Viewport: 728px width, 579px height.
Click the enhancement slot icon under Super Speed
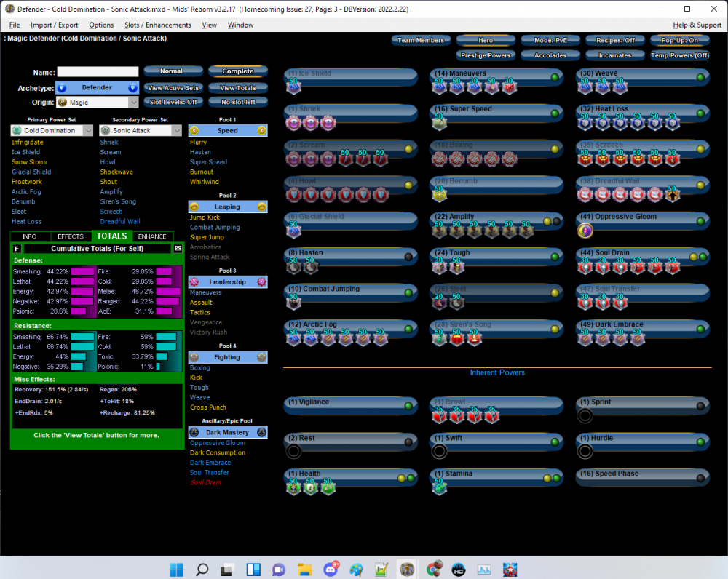point(439,123)
